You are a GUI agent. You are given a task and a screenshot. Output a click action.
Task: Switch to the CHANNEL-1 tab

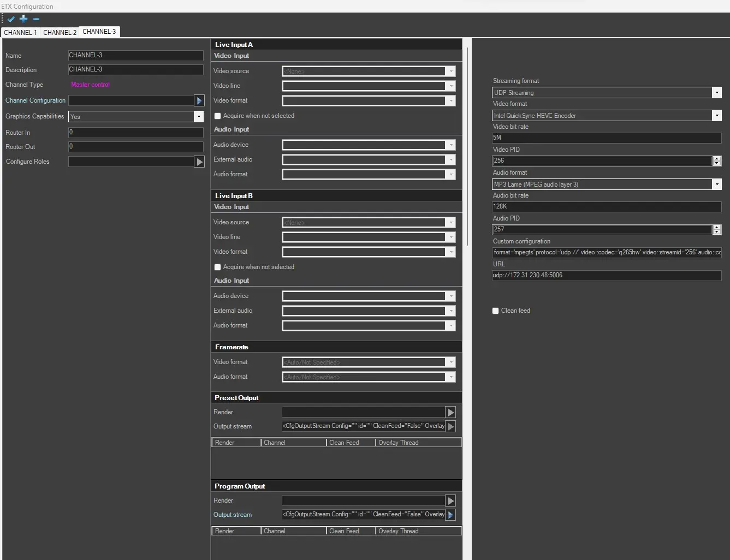tap(20, 33)
